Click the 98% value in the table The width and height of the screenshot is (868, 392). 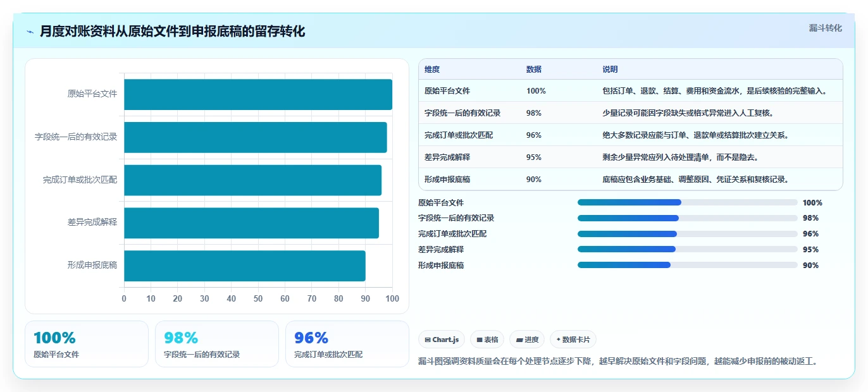(x=534, y=113)
